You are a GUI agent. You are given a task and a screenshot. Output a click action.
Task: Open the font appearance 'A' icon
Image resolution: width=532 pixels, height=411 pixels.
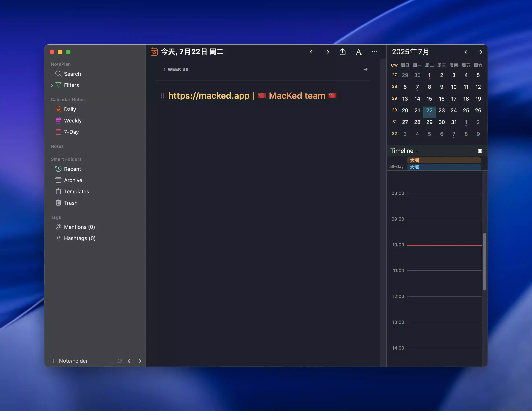click(x=358, y=52)
